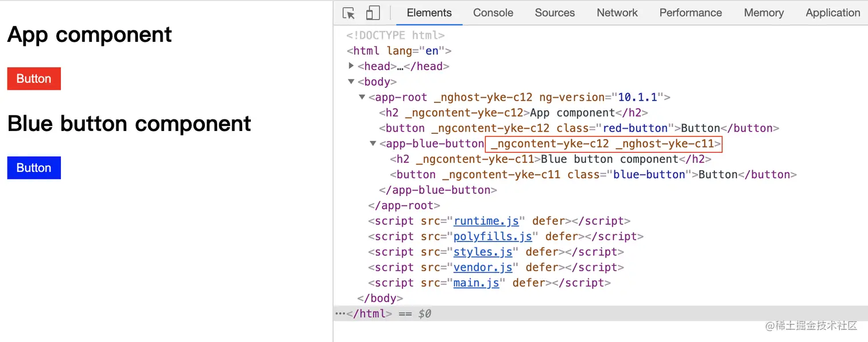Open the runtime.js script link
868x342 pixels.
(486, 221)
